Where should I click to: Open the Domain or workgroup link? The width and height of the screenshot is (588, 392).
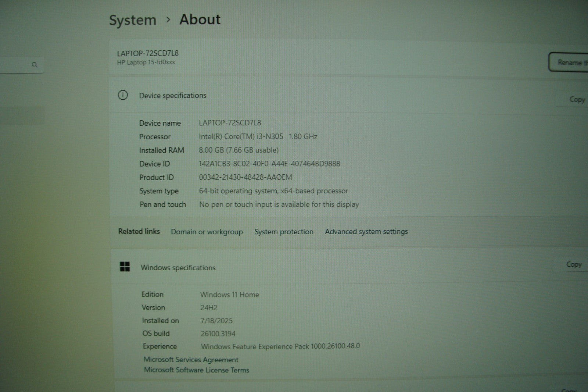[207, 232]
